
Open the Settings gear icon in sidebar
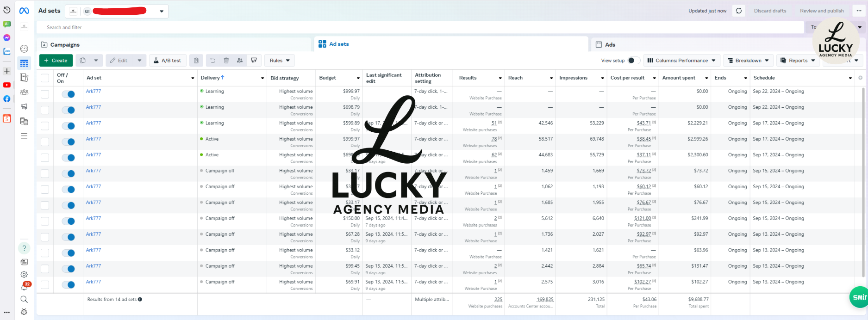click(x=24, y=274)
